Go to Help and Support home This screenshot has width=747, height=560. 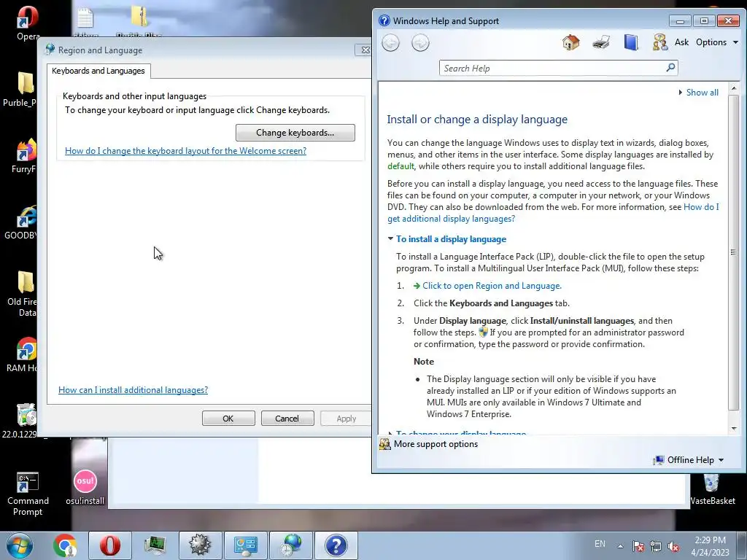[x=570, y=42]
